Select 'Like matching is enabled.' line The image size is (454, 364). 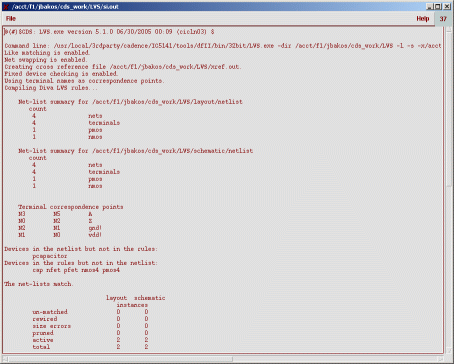click(x=47, y=53)
